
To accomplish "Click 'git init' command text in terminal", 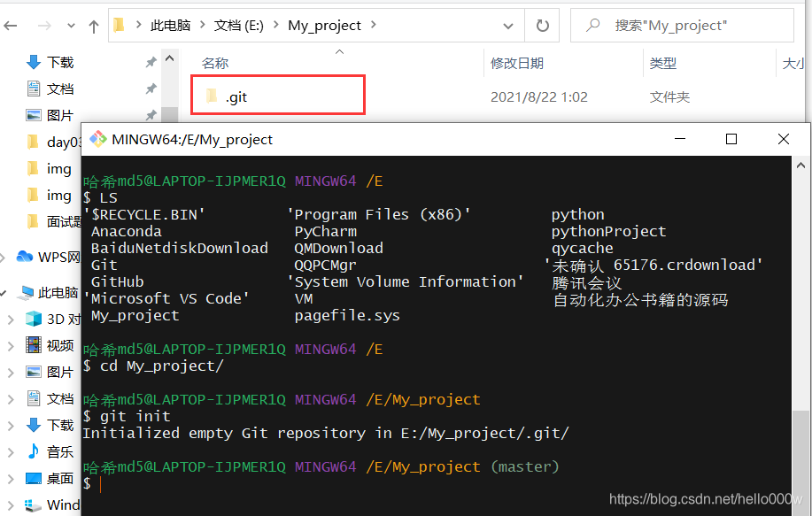I will (x=135, y=416).
